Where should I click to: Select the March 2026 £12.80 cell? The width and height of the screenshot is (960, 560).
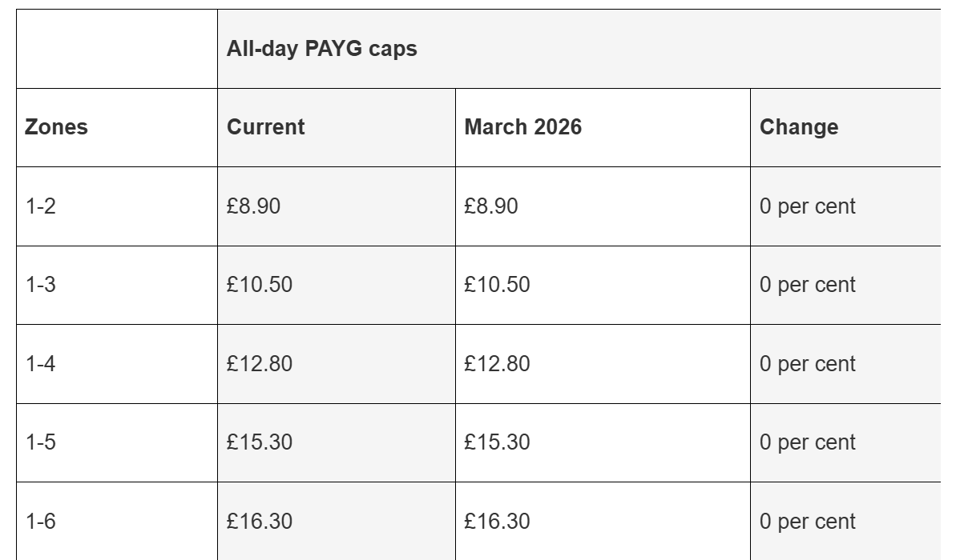[602, 364]
